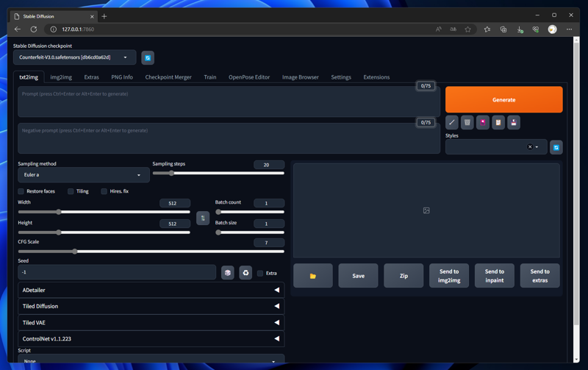Show extra networks via the pink card icon
Screen dimensions: 588x370
[483, 122]
